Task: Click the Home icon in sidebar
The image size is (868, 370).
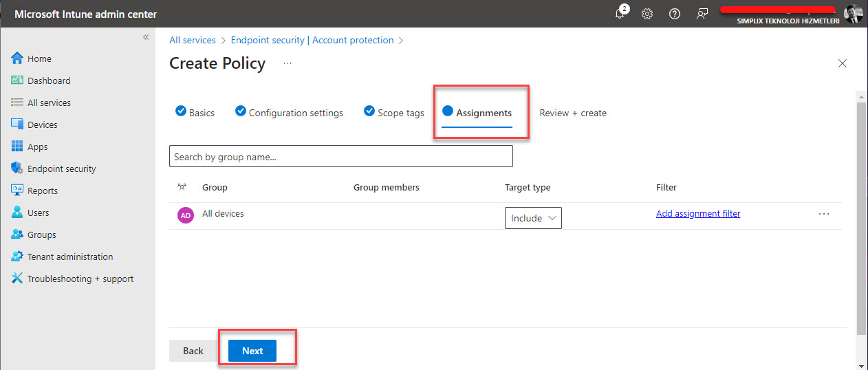Action: pyautogui.click(x=17, y=58)
